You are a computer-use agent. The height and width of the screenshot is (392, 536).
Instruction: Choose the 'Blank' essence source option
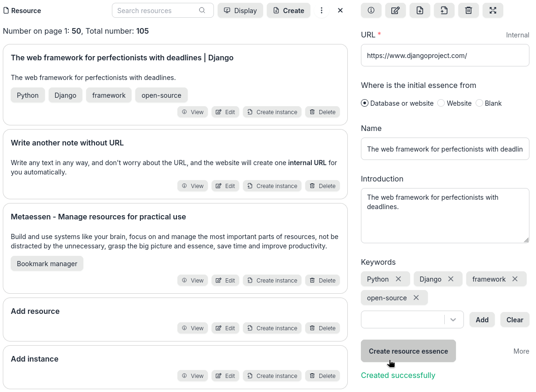[479, 103]
